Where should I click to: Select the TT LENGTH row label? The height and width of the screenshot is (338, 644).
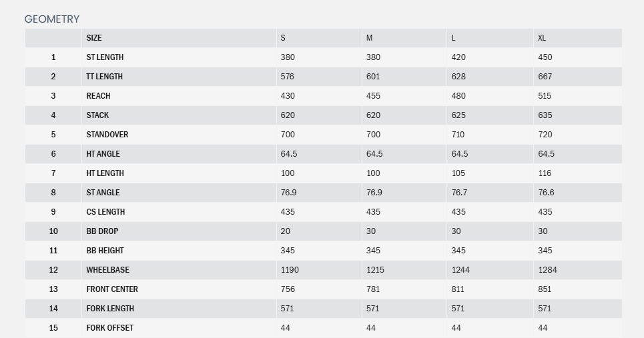[104, 77]
